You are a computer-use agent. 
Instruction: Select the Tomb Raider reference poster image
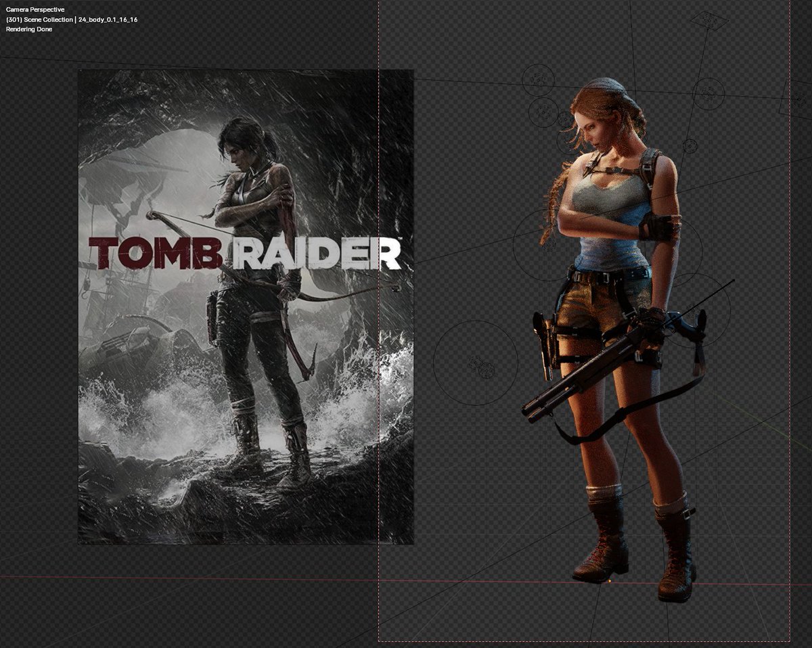(246, 306)
